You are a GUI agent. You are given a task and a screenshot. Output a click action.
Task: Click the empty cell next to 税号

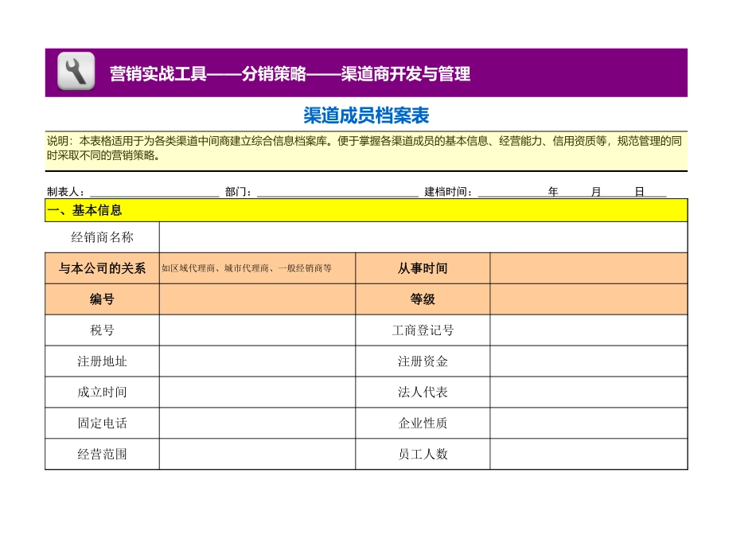click(257, 330)
